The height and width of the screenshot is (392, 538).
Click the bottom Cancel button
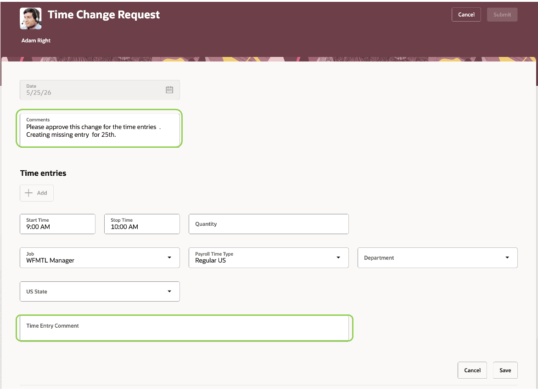(472, 370)
